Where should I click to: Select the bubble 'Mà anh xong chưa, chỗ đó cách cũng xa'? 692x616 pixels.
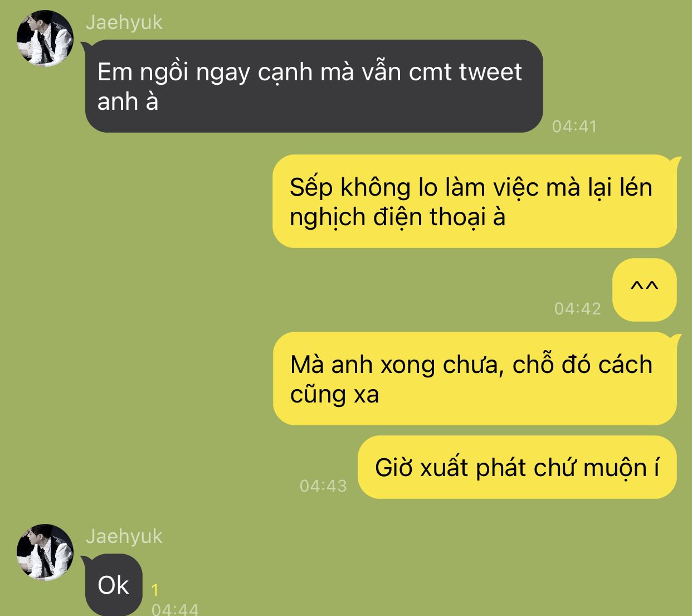tap(474, 379)
